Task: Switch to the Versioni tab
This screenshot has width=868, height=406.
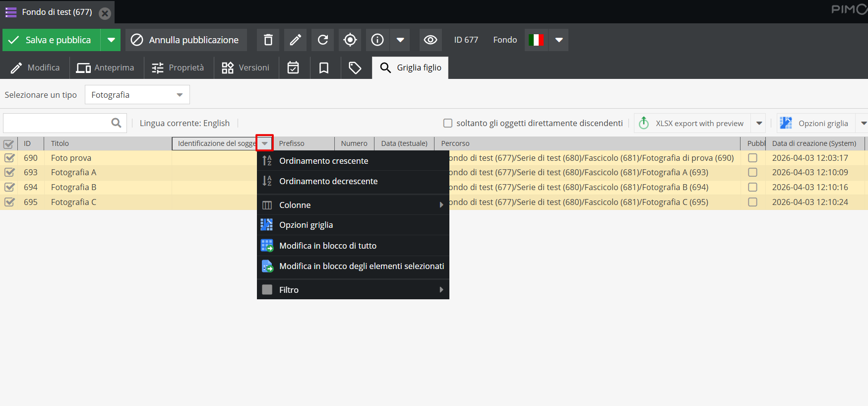Action: click(x=246, y=68)
